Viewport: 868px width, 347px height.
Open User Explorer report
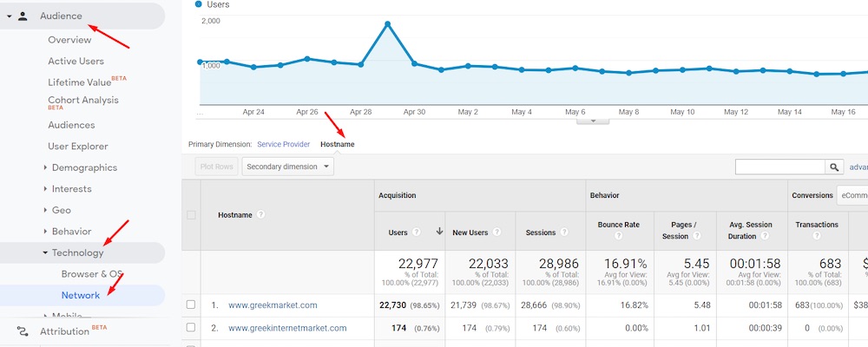point(78,146)
